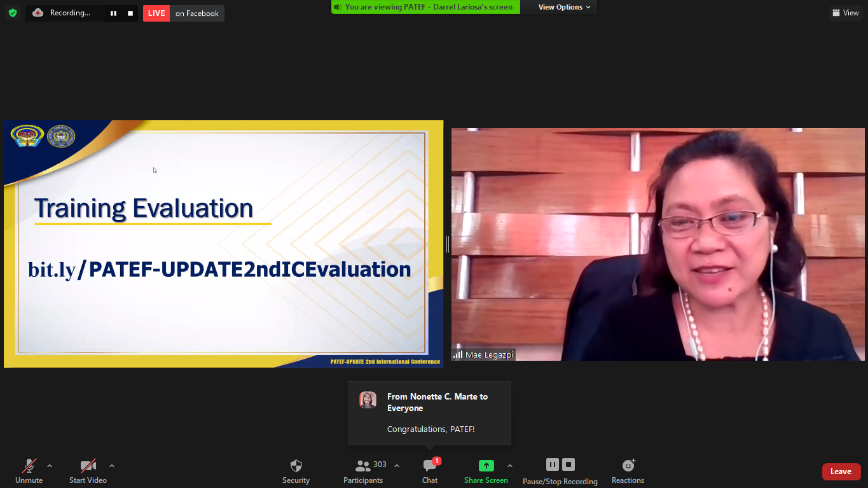The image size is (868, 488).
Task: Start Video camera toggle
Action: (x=88, y=471)
